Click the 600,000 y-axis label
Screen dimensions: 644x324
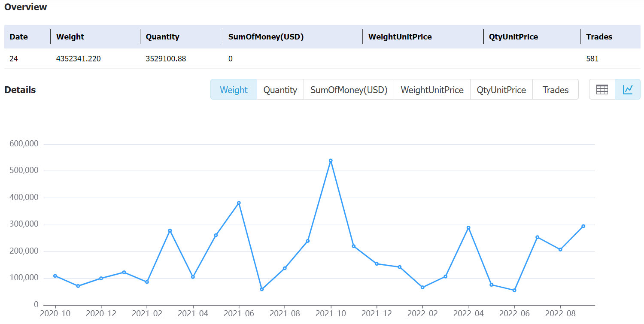click(x=24, y=144)
